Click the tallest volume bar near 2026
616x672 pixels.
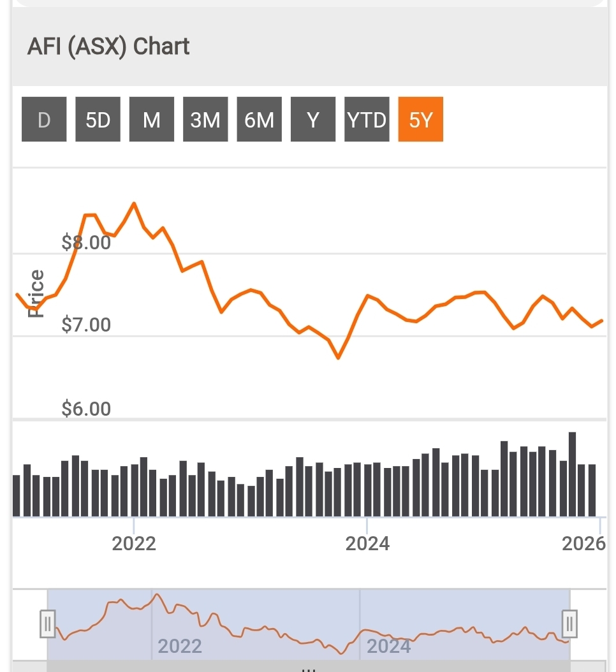click(572, 474)
